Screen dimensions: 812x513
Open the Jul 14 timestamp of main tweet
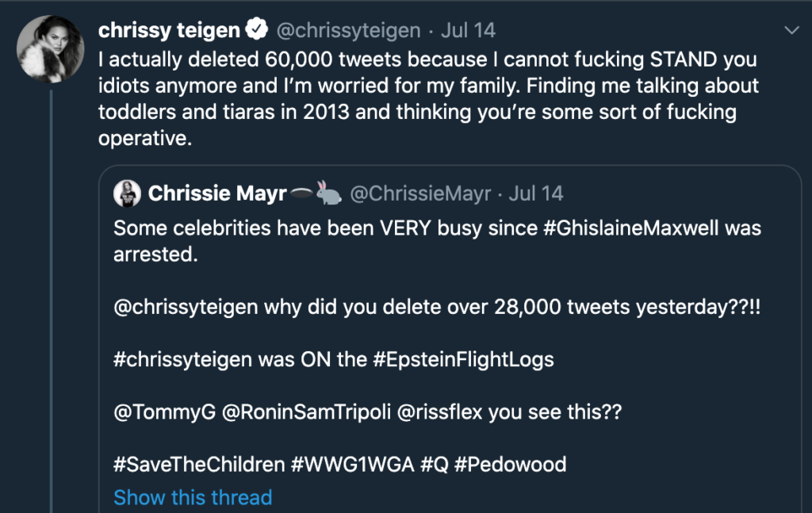468,31
